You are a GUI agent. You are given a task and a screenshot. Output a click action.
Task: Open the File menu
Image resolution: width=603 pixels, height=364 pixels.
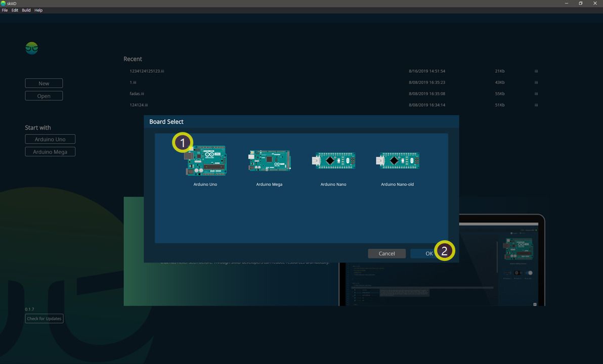[5, 10]
